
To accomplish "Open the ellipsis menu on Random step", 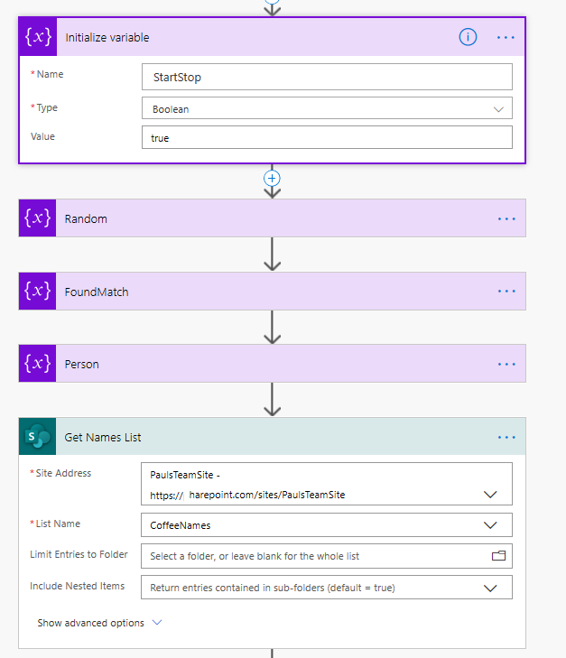I will pos(506,219).
